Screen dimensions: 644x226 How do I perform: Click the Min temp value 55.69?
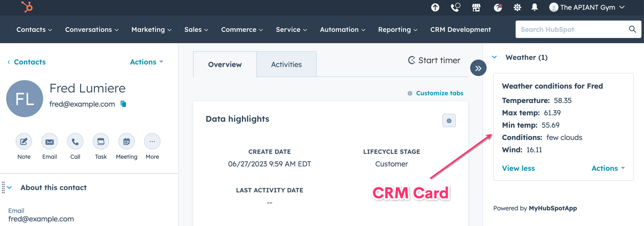pyautogui.click(x=550, y=125)
